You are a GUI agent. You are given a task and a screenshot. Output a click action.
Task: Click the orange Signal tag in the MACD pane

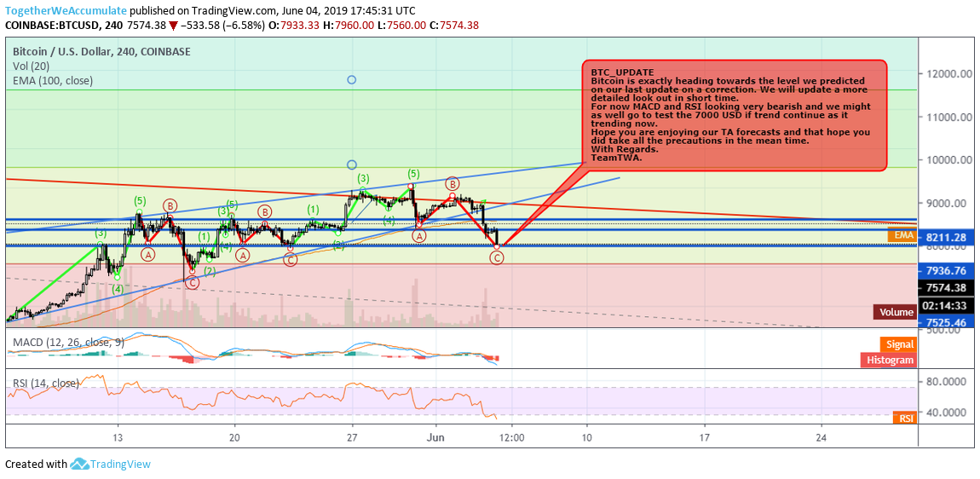pos(898,344)
